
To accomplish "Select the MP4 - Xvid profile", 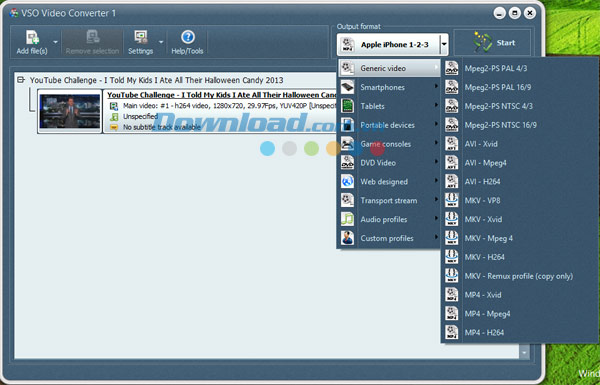I will 519,295.
